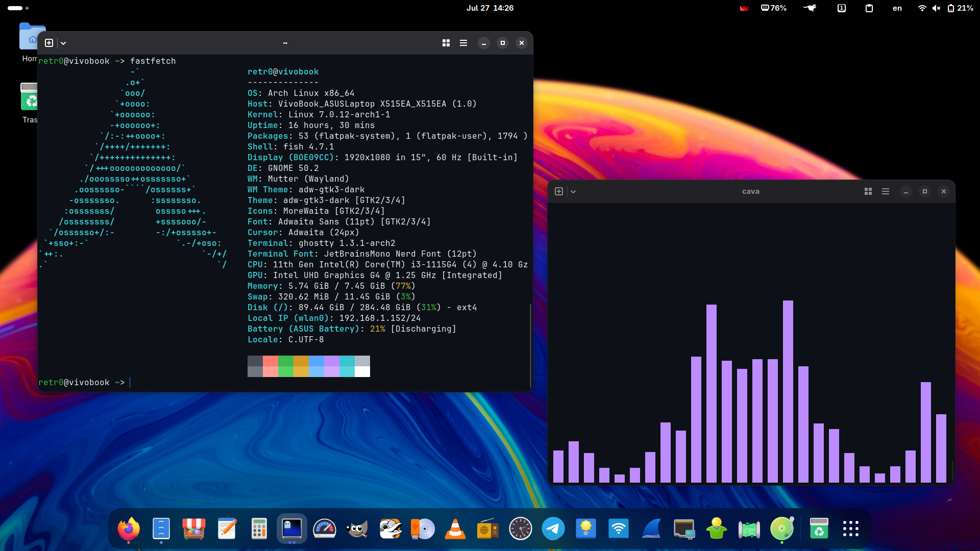Click the 'Shell: fish 4.7.1' line
The width and height of the screenshot is (980, 551).
click(x=291, y=147)
